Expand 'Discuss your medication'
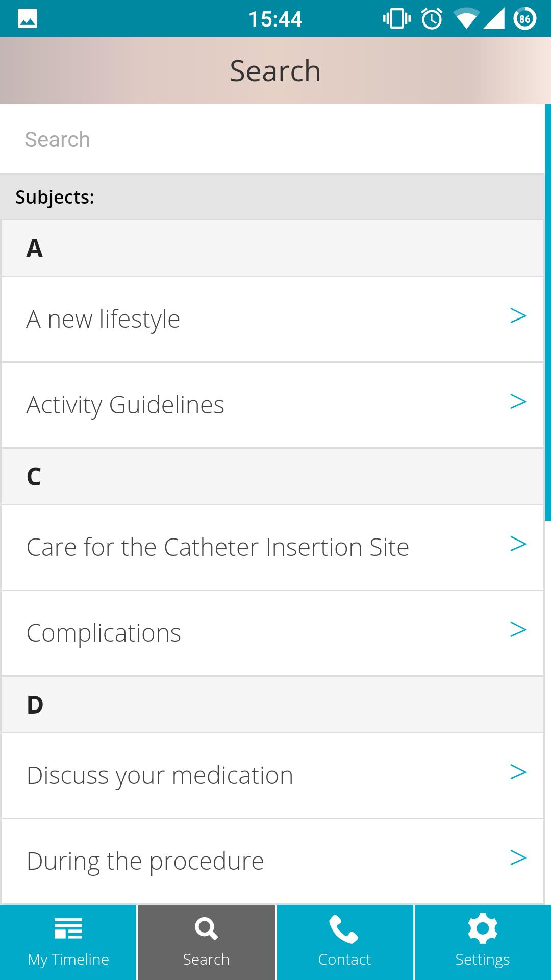The image size is (551, 980). [519, 772]
